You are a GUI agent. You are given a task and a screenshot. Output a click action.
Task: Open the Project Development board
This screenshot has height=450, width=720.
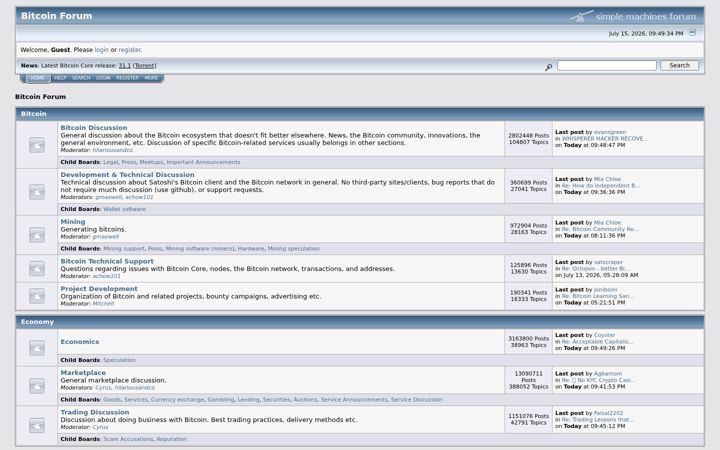(x=99, y=288)
